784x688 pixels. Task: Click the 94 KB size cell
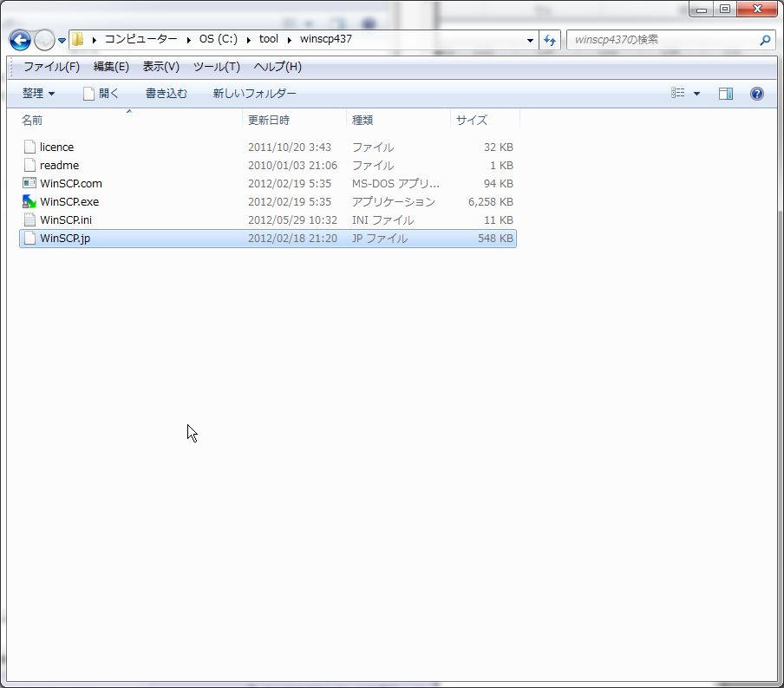click(498, 184)
